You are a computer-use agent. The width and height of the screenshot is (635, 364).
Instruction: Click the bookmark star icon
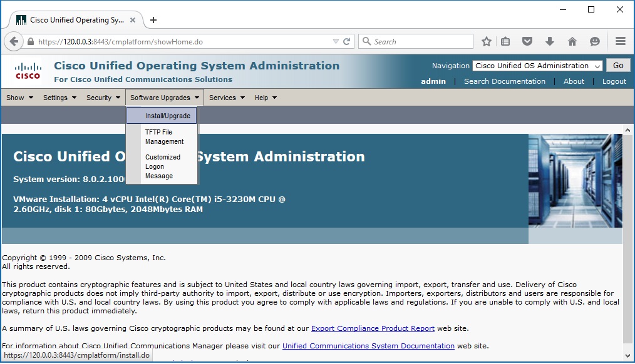487,41
